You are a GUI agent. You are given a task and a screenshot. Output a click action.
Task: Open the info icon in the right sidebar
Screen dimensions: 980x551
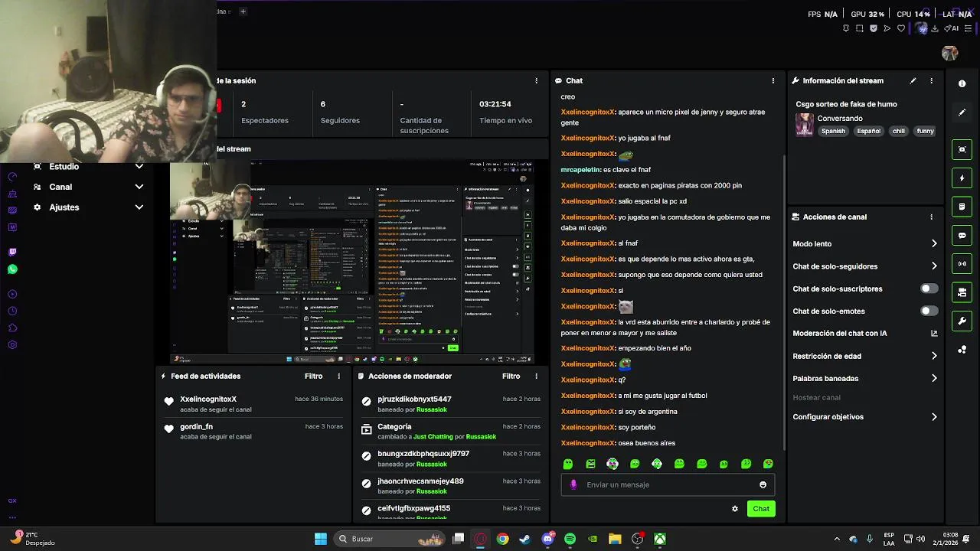click(x=962, y=83)
